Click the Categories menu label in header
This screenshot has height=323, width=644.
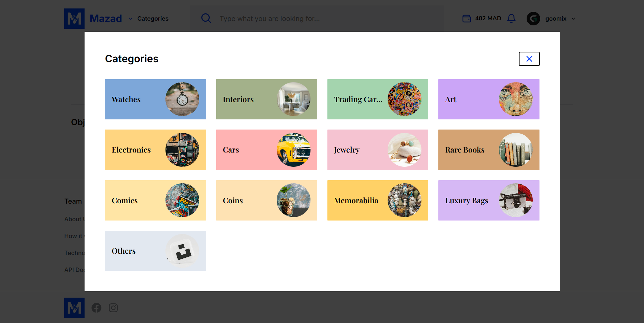click(153, 19)
